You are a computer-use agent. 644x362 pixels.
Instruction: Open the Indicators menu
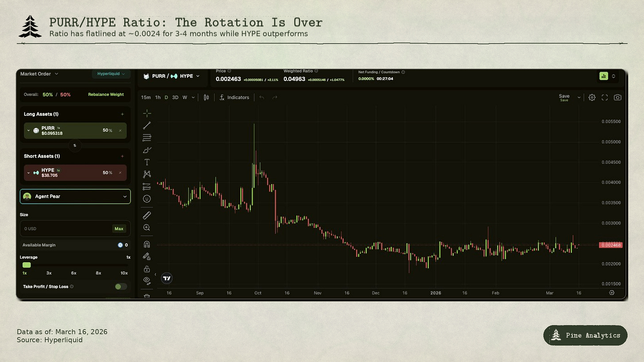(x=234, y=97)
